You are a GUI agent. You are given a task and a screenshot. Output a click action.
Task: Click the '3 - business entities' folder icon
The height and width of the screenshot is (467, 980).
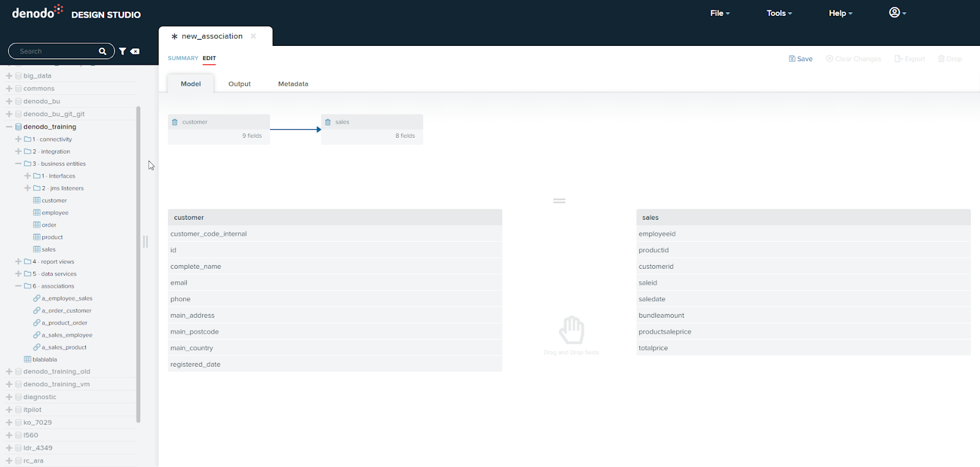tap(28, 163)
